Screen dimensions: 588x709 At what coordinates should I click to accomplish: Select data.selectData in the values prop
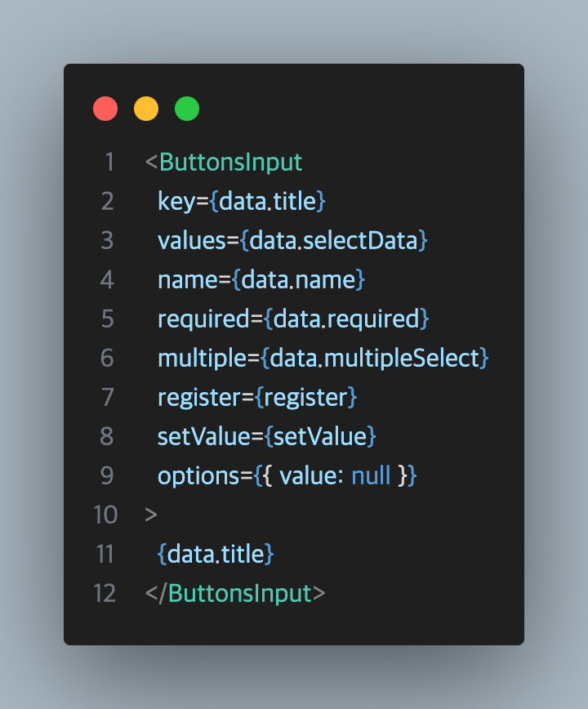333,240
